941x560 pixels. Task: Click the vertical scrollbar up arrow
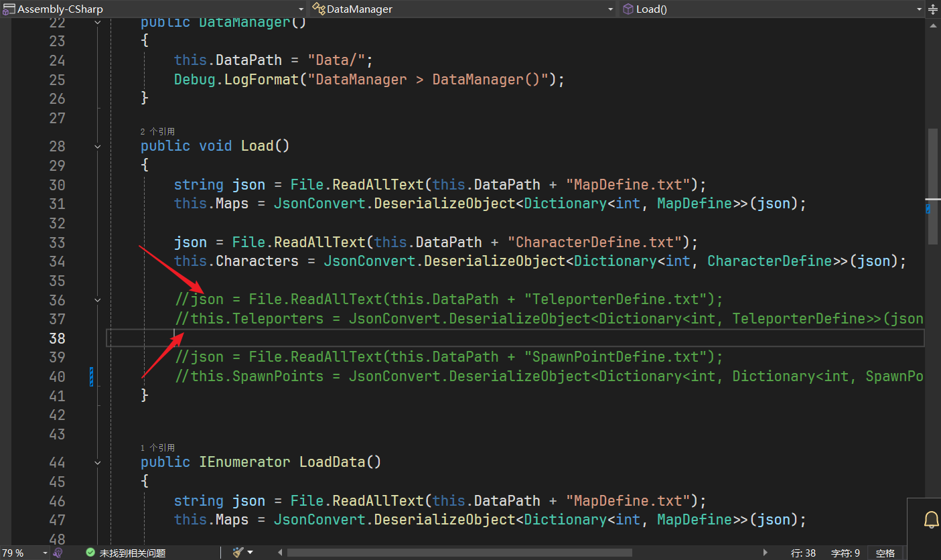932,25
